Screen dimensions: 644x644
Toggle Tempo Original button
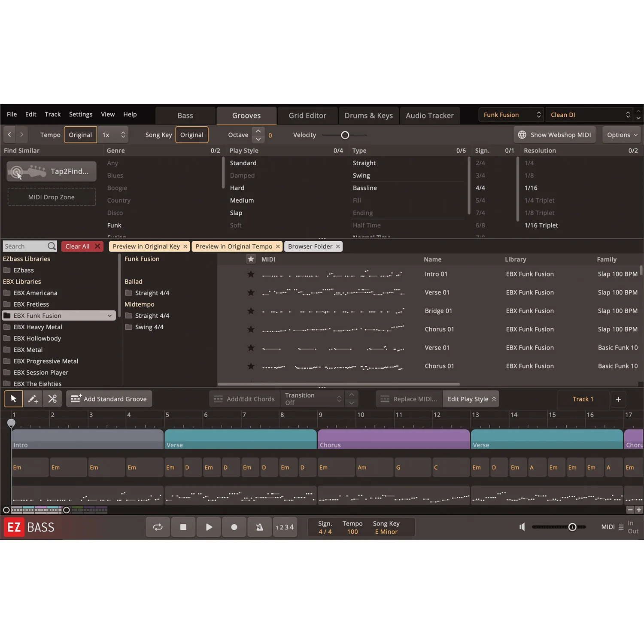point(80,135)
